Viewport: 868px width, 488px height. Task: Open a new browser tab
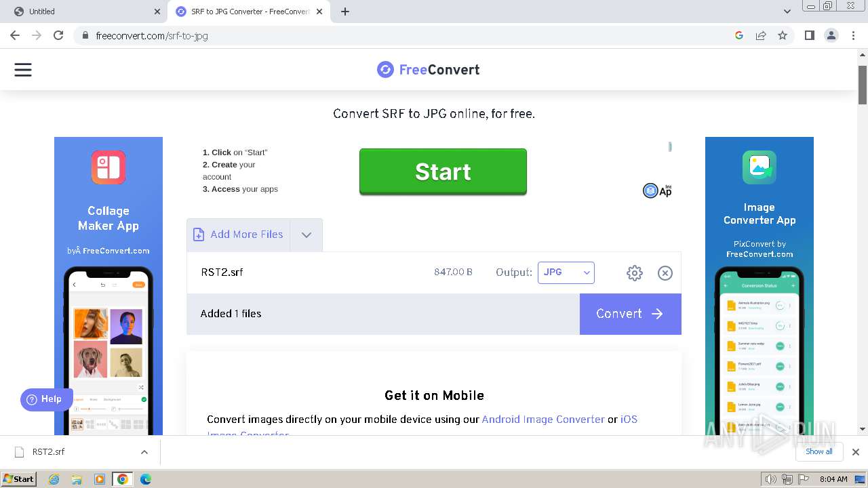click(345, 12)
